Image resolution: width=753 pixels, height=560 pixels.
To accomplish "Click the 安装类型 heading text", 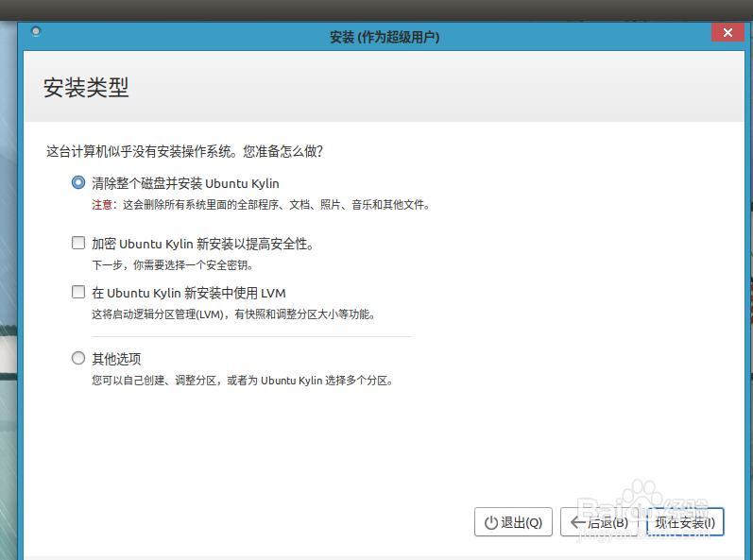I will coord(86,88).
